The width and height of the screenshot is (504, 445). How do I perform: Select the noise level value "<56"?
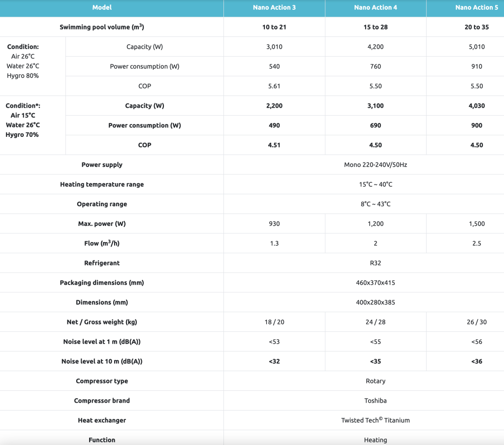(476, 342)
